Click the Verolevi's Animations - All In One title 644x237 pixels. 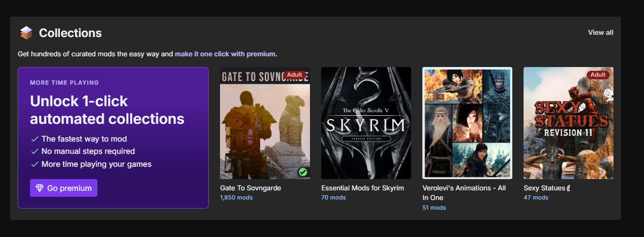point(464,193)
